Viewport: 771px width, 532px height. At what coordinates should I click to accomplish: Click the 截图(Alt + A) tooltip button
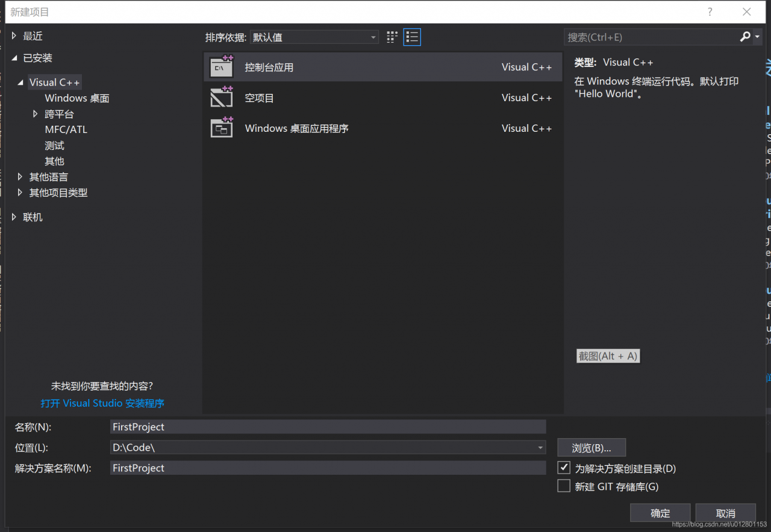point(608,356)
